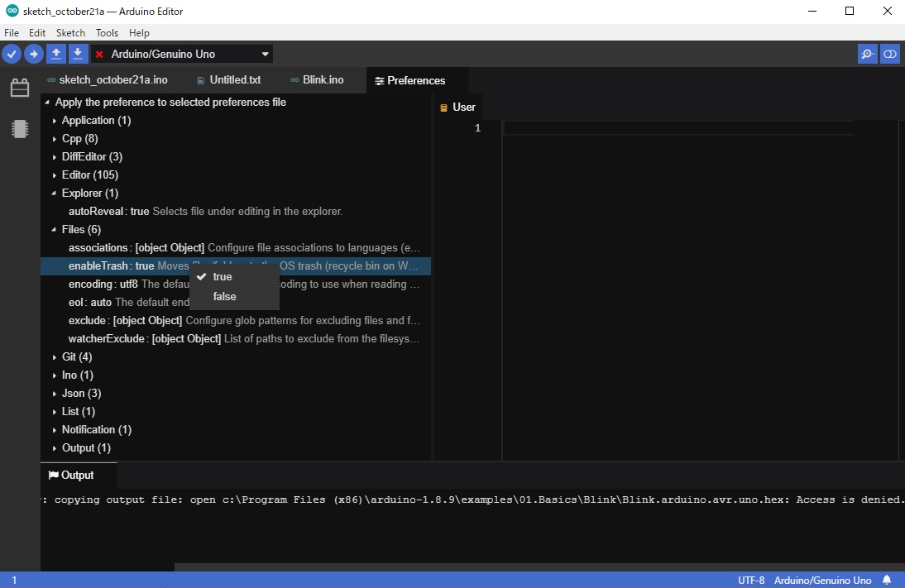Select the User preferences tab
Viewport: 905px width, 588px height.
[x=457, y=108]
